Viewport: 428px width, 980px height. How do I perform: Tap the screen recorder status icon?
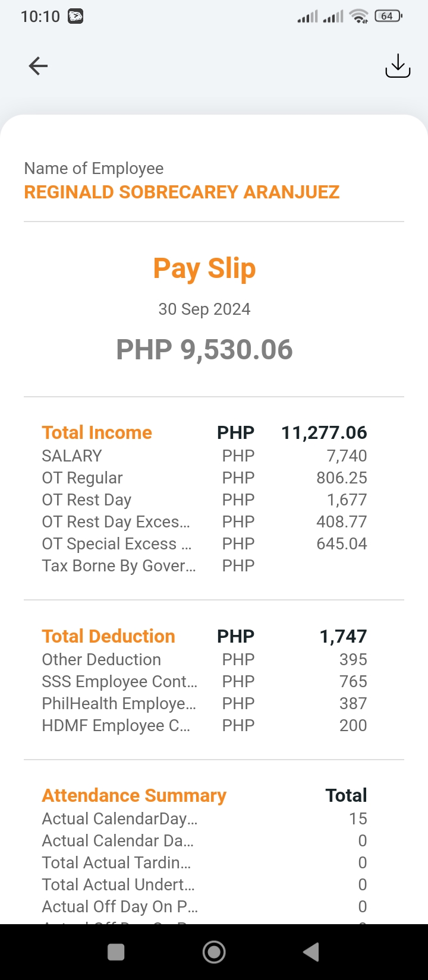(x=75, y=17)
